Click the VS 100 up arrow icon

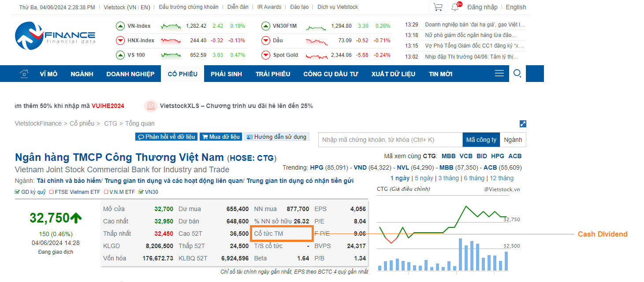[x=120, y=55]
